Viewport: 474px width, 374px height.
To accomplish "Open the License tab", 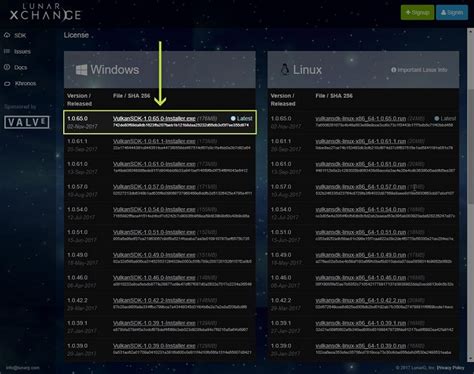I will (76, 35).
